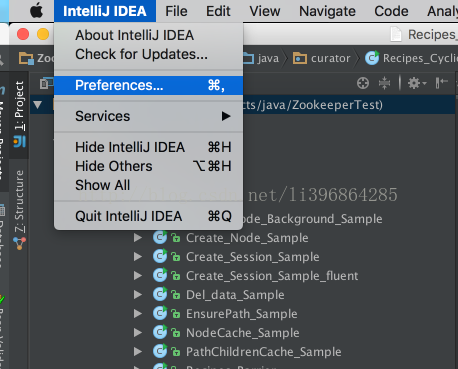Click the Structure tab diagram icon
The width and height of the screenshot is (458, 369).
point(19,243)
